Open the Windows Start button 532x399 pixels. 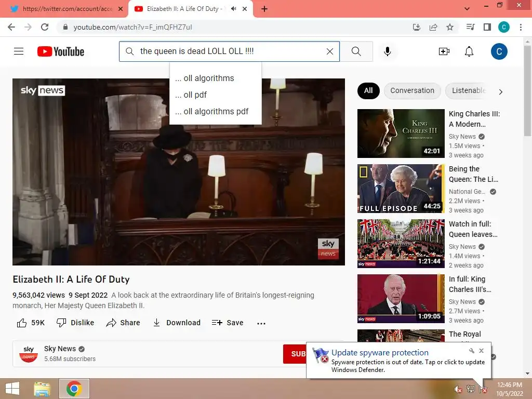12,389
